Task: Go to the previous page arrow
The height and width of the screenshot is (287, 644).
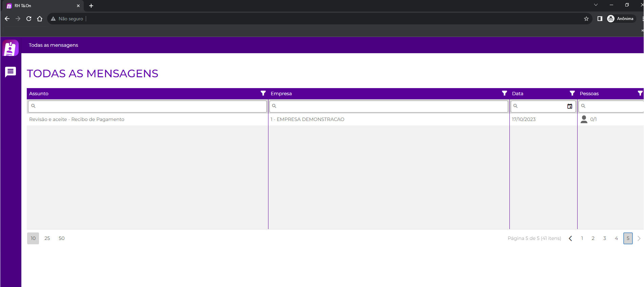Action: coord(570,239)
